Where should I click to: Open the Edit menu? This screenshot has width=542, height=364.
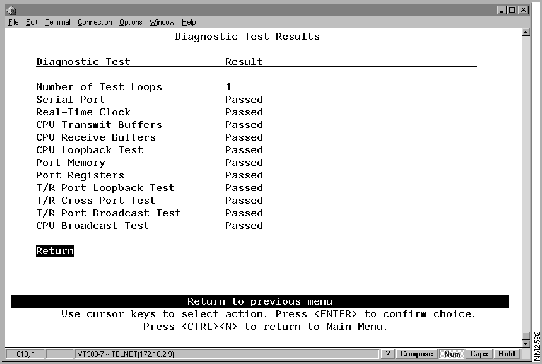[32, 22]
